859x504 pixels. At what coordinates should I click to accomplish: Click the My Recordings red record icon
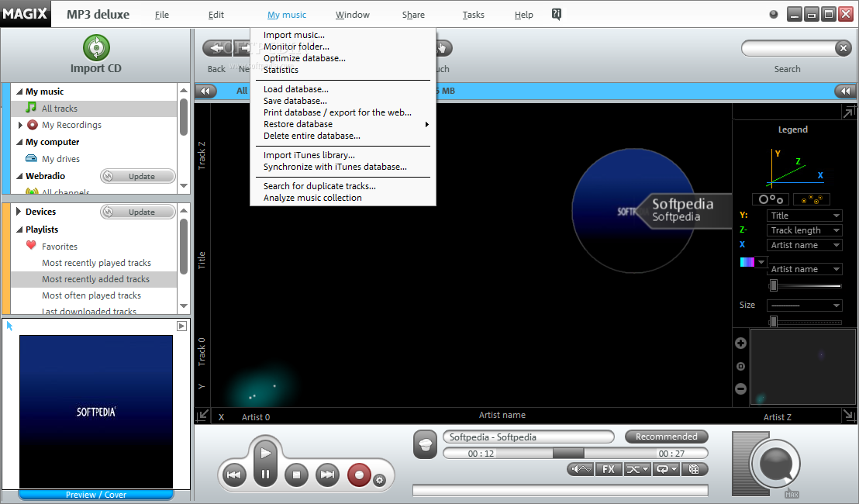[x=33, y=124]
